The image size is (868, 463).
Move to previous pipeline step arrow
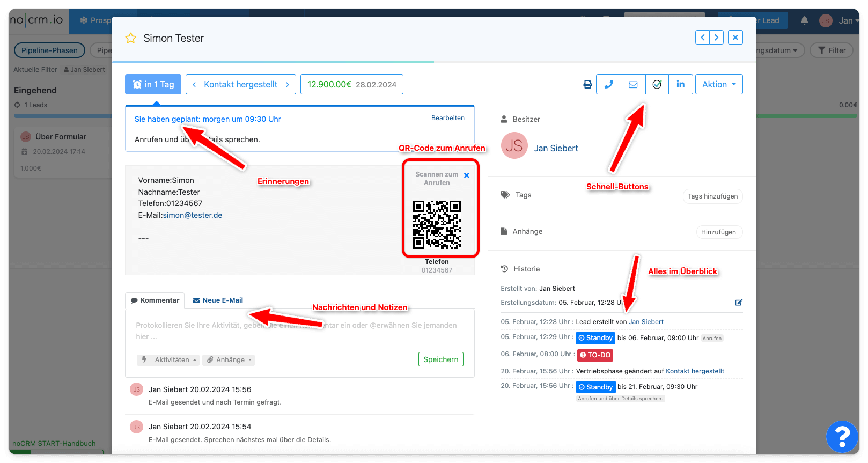[194, 84]
